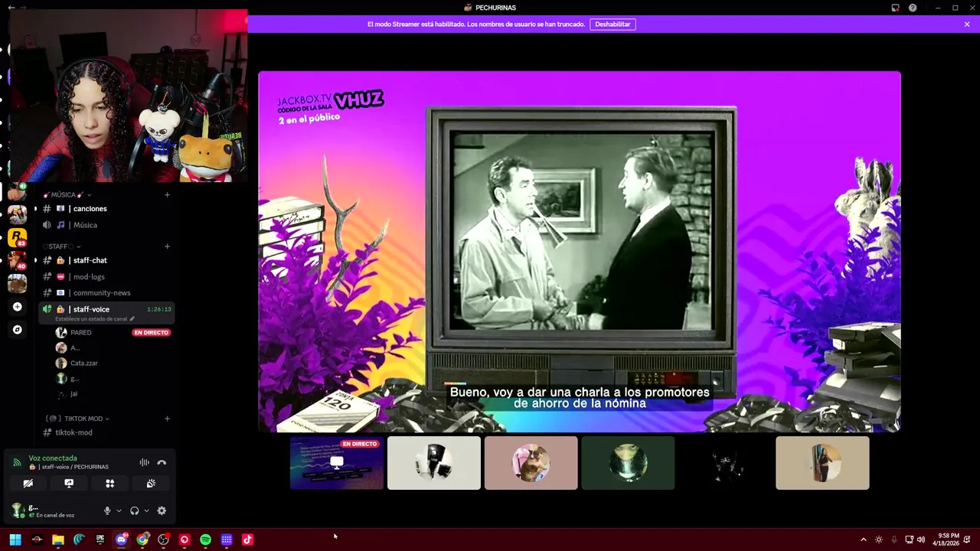Expand headphone output options arrow
Viewport: 980px width, 551px height.
point(146,510)
